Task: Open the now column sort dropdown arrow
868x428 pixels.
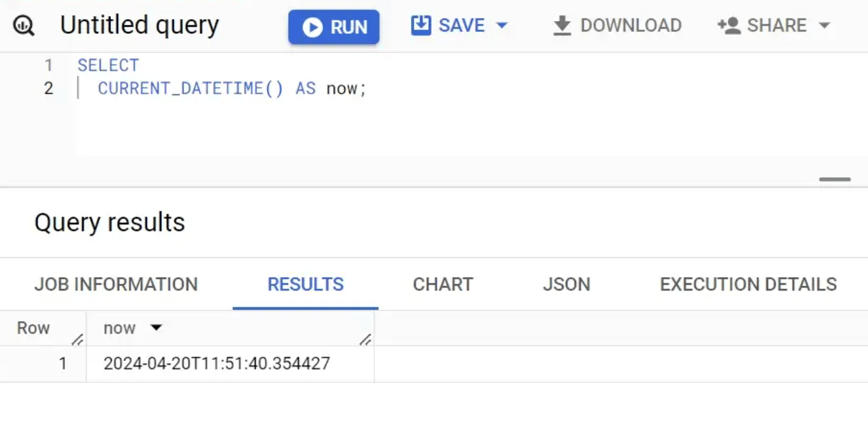Action: [x=156, y=328]
